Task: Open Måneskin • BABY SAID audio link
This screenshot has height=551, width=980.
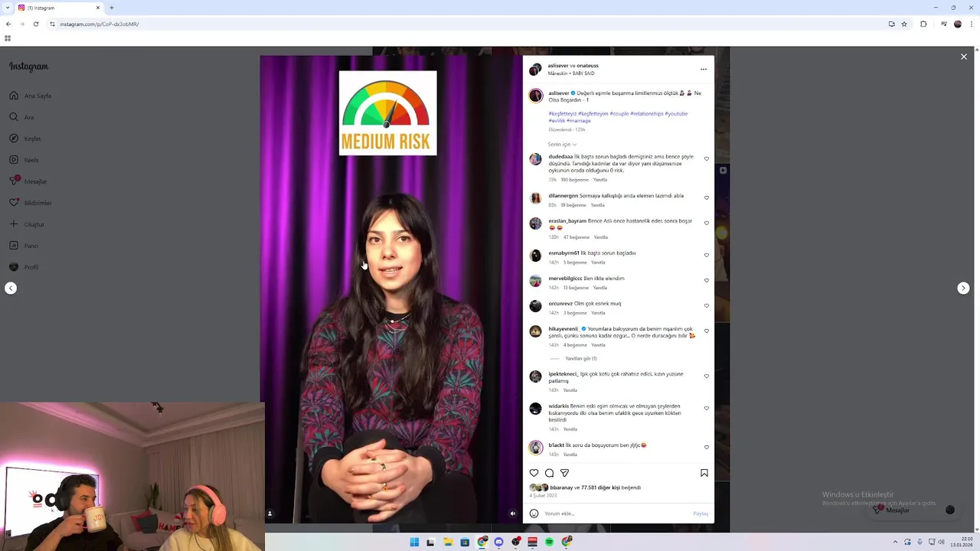Action: tap(571, 73)
